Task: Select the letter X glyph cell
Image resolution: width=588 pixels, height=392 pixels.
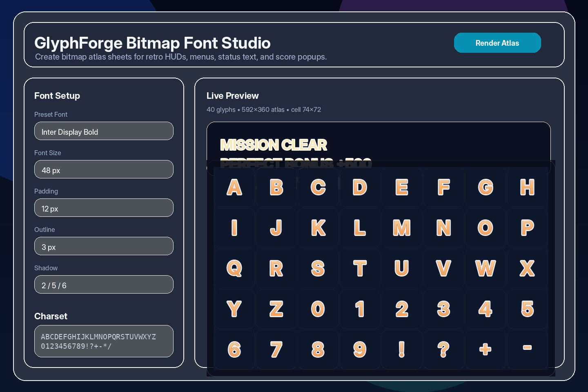Action: (x=528, y=268)
